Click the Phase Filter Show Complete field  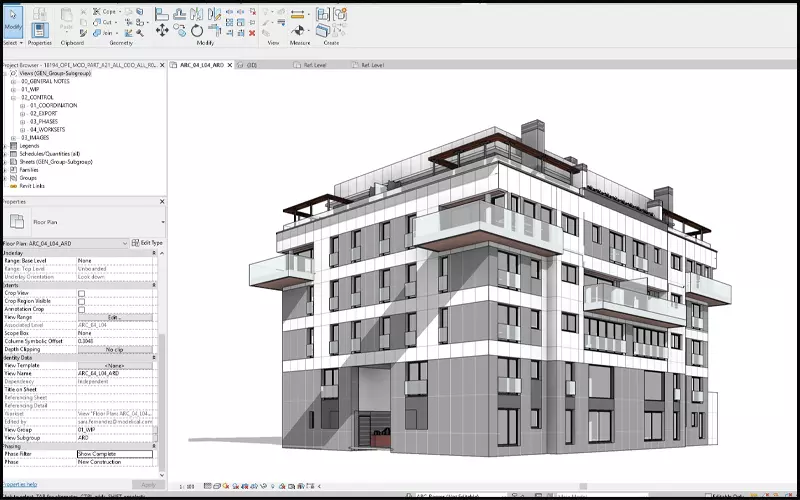(x=115, y=454)
